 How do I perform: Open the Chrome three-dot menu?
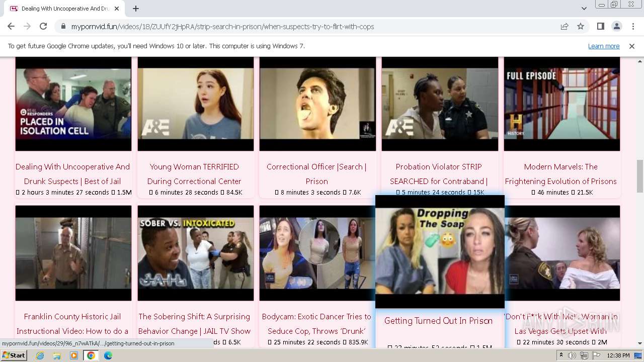coord(632,26)
